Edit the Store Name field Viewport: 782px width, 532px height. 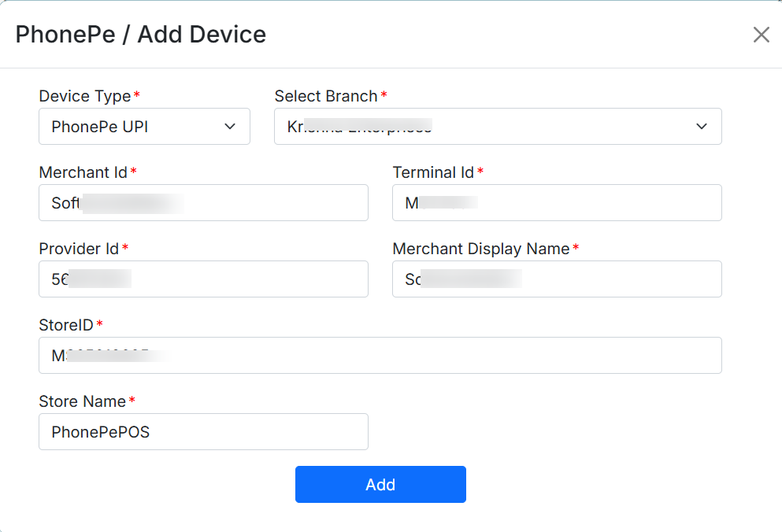point(203,432)
